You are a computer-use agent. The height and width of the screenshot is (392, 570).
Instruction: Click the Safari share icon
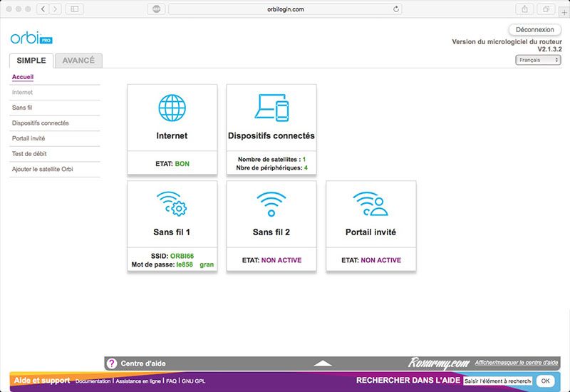524,9
